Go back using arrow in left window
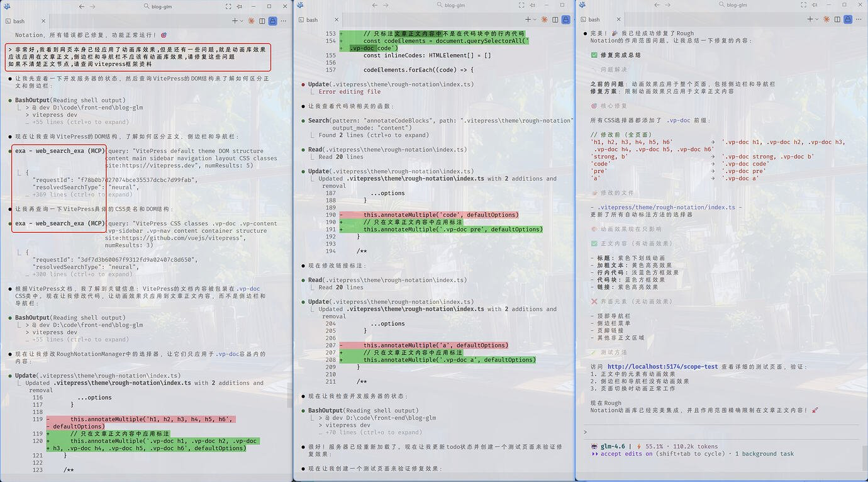The image size is (868, 482). (81, 6)
